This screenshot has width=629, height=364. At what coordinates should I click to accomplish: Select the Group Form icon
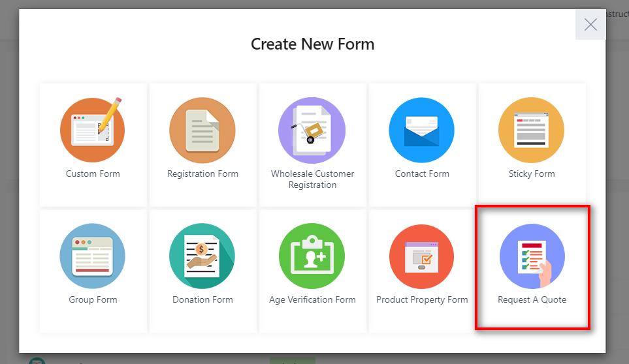tap(93, 256)
